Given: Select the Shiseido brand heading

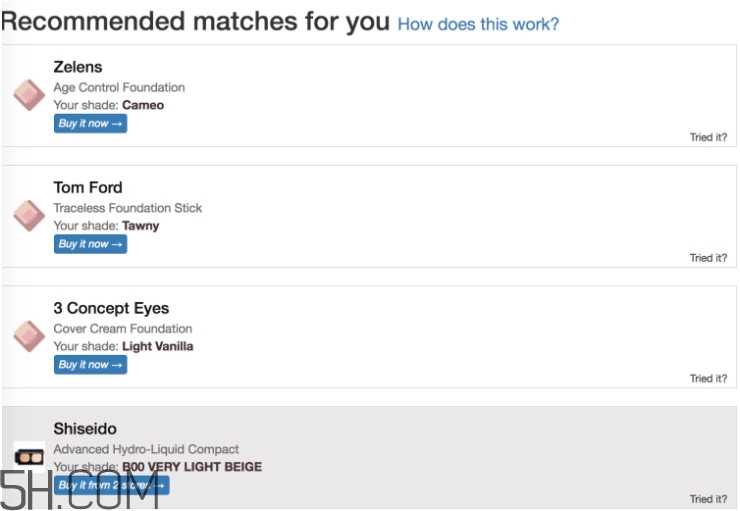Looking at the screenshot, I should pos(85,429).
